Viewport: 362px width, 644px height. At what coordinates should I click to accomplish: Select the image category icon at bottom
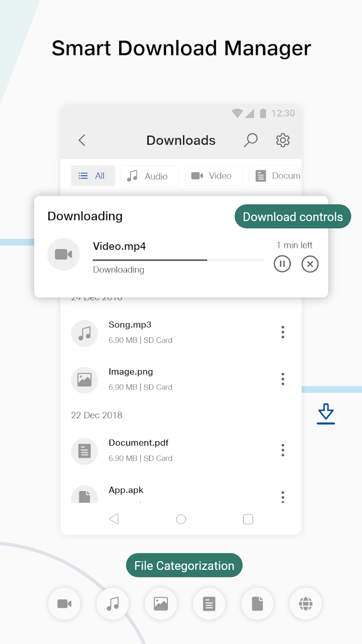pos(161,604)
